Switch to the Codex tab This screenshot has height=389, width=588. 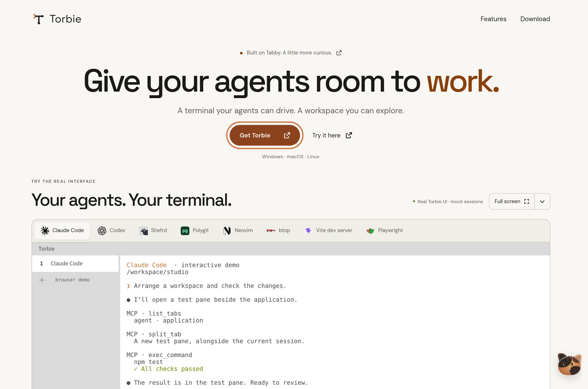click(111, 230)
